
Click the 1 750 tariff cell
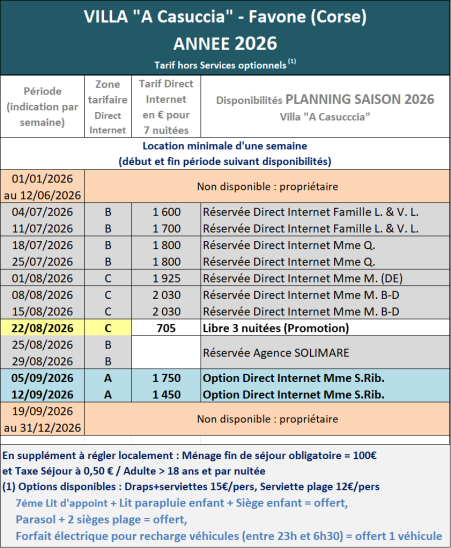pyautogui.click(x=166, y=378)
